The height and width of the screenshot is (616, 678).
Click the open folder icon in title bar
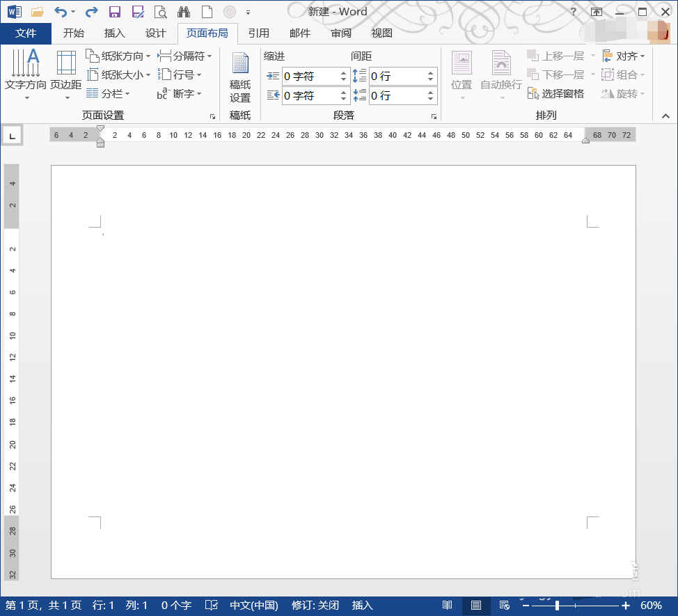(x=38, y=12)
